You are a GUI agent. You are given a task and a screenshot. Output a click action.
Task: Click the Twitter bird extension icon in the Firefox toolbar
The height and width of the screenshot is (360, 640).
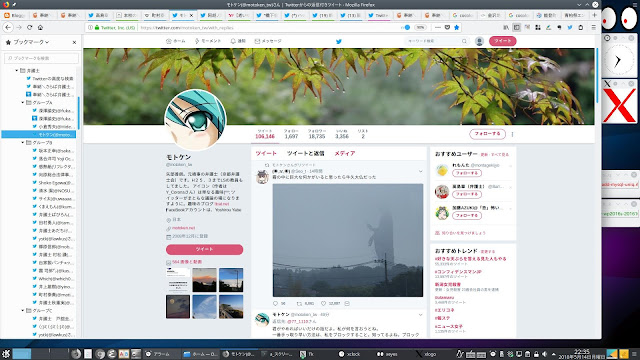570,27
